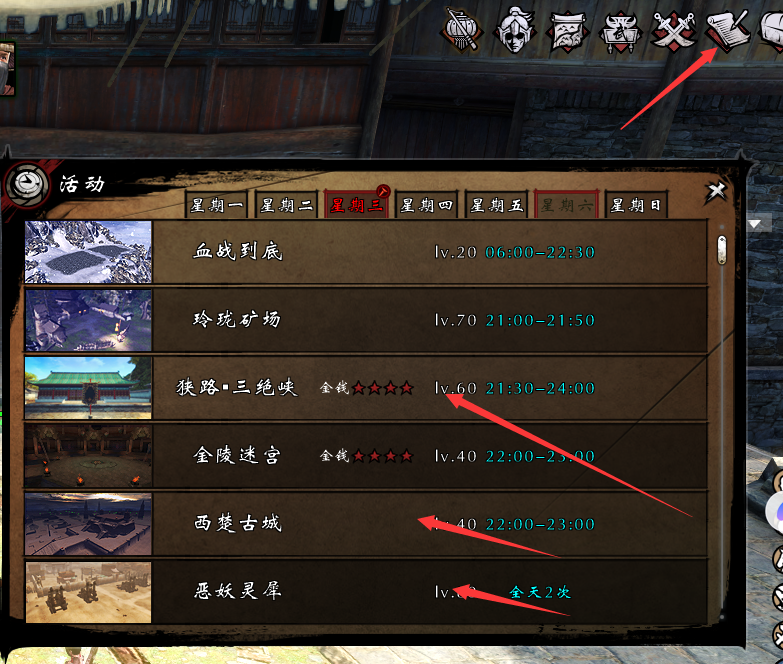The width and height of the screenshot is (783, 664).
Task: Click the activity list scrollbar handle
Action: (x=722, y=250)
